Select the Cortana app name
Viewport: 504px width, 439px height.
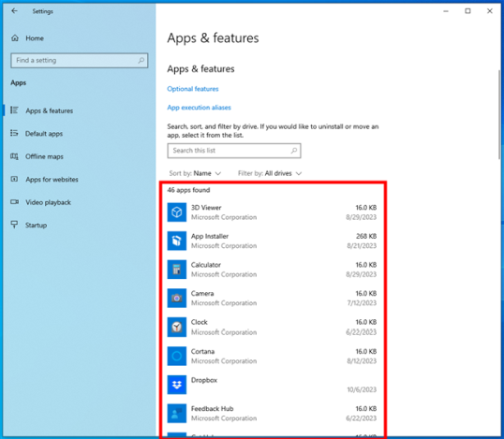(x=202, y=351)
